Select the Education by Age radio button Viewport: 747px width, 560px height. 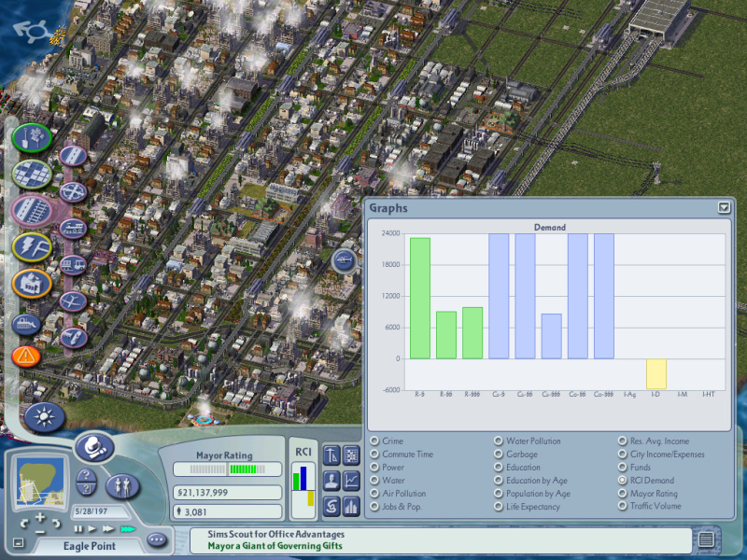point(499,481)
